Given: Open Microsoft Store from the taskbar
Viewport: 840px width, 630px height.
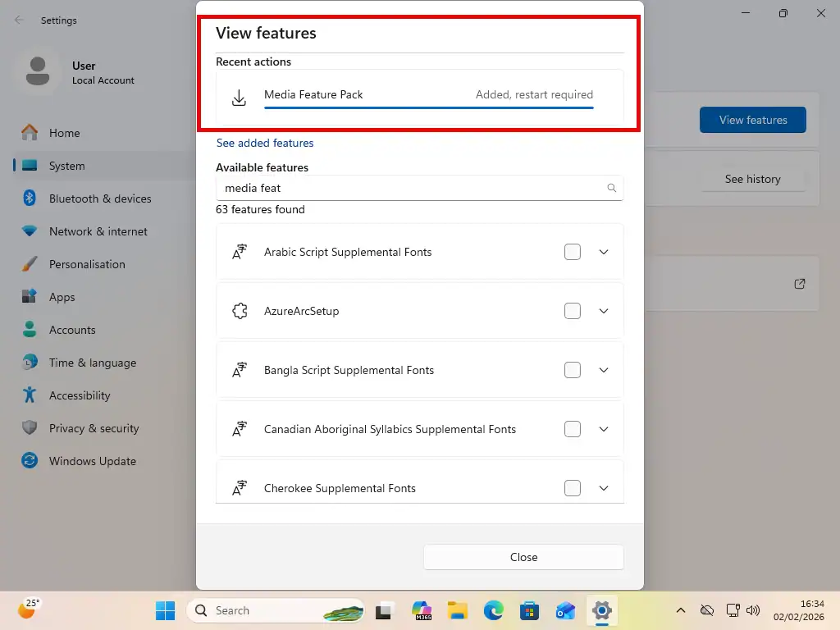Looking at the screenshot, I should point(529,610).
